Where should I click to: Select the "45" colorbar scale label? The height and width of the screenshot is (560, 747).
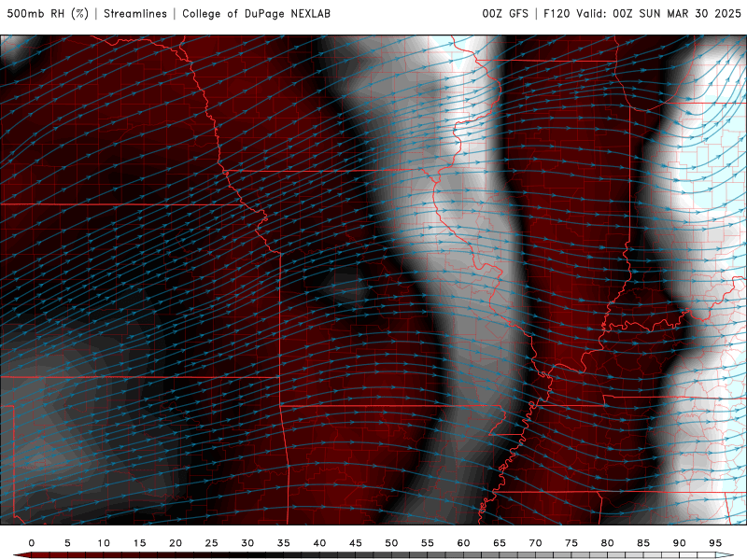pyautogui.click(x=356, y=543)
